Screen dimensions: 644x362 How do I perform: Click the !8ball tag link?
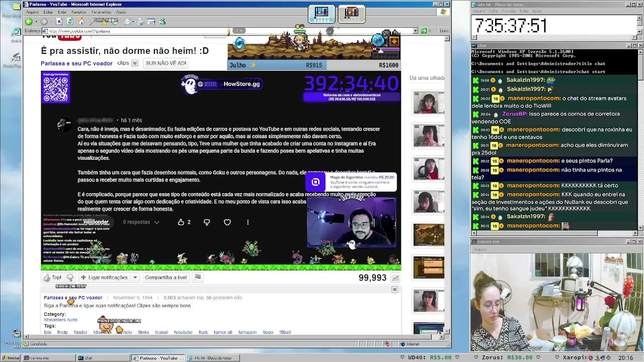click(x=285, y=332)
